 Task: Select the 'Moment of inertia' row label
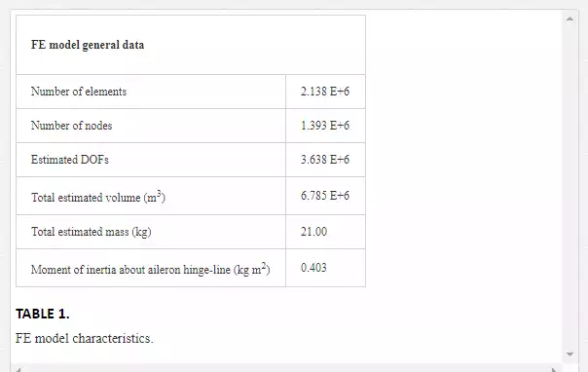pyautogui.click(x=150, y=269)
